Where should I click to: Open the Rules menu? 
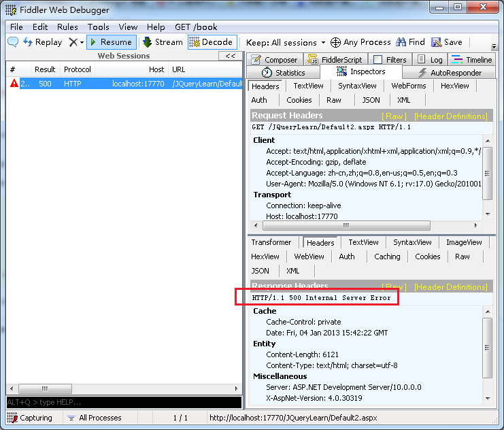point(67,27)
